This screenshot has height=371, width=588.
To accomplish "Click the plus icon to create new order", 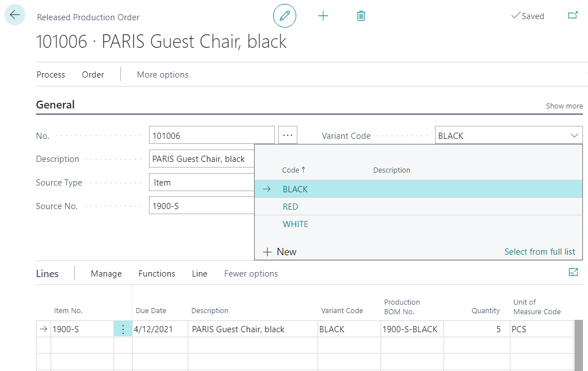I will [323, 16].
